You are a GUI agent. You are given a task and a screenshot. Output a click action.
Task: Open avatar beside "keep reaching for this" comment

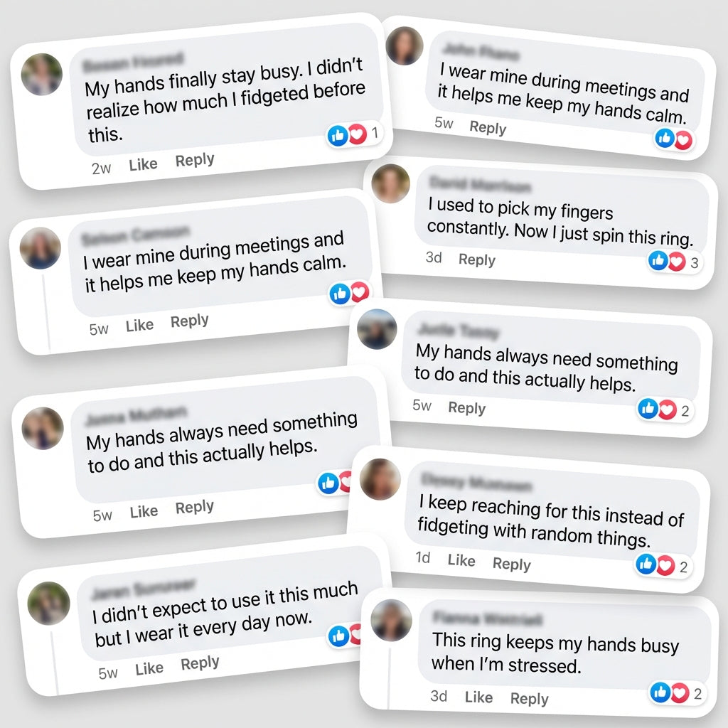click(x=380, y=478)
